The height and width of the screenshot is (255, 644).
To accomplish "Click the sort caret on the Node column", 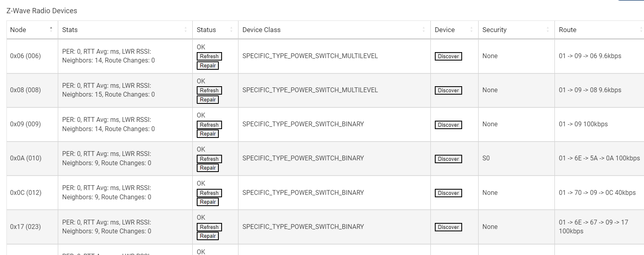I will 51,29.
